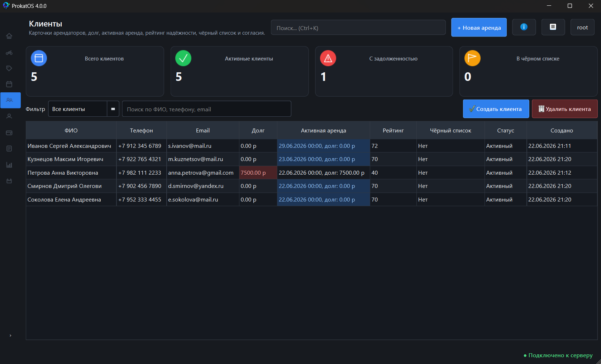
Task: Click phone +7 912 345 6789 cell
Action: pos(141,146)
